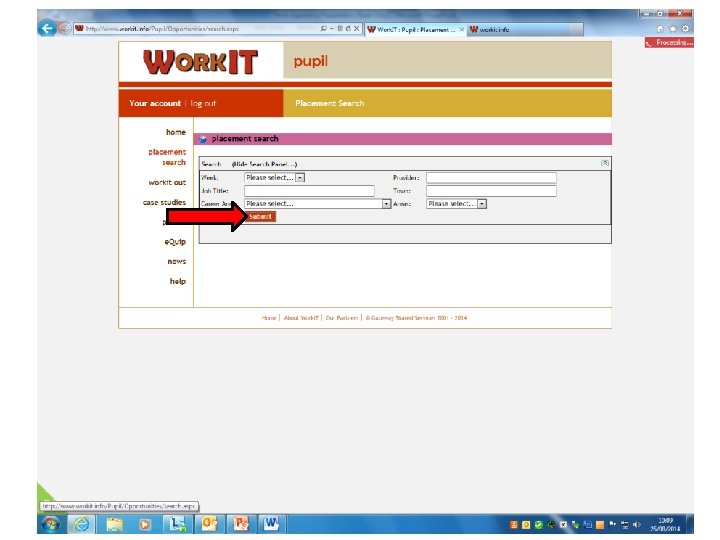Open the Windows Start button

50,524
